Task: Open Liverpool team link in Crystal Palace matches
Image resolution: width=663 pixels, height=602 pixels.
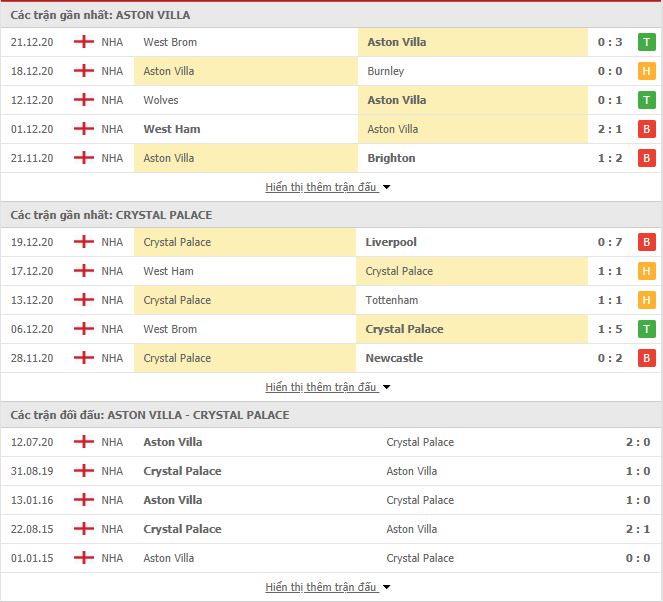Action: [391, 242]
